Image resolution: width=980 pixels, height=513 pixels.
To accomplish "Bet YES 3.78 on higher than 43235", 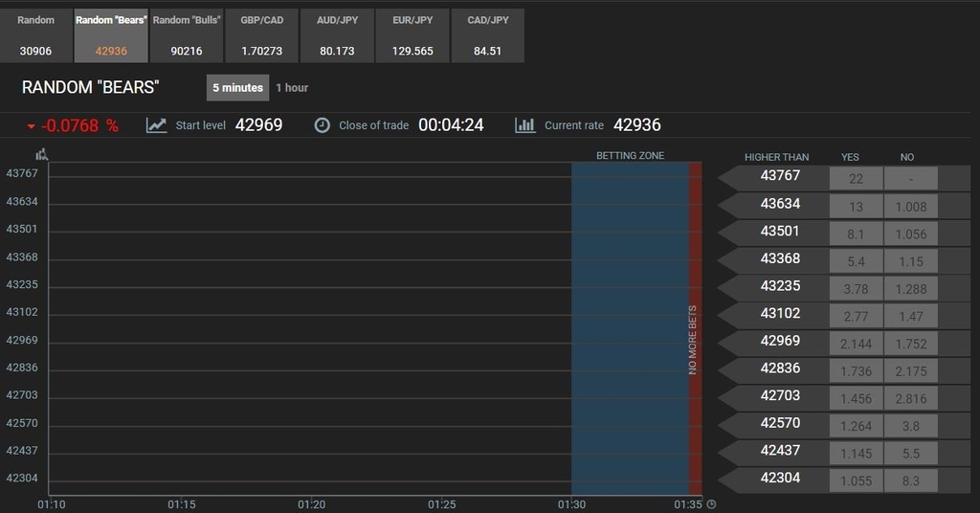I will click(x=856, y=289).
